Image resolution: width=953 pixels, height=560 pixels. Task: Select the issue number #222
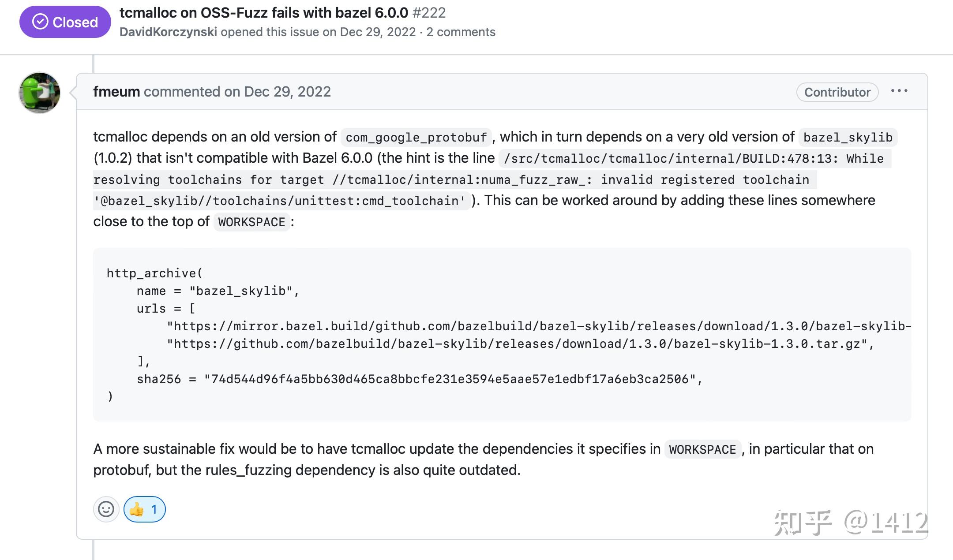429,13
